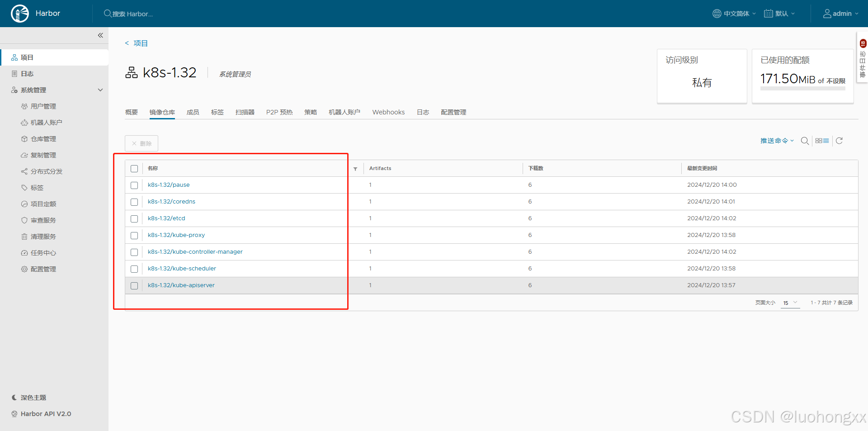Click the sidebar 日志 logs icon
The width and height of the screenshot is (868, 431).
14,74
